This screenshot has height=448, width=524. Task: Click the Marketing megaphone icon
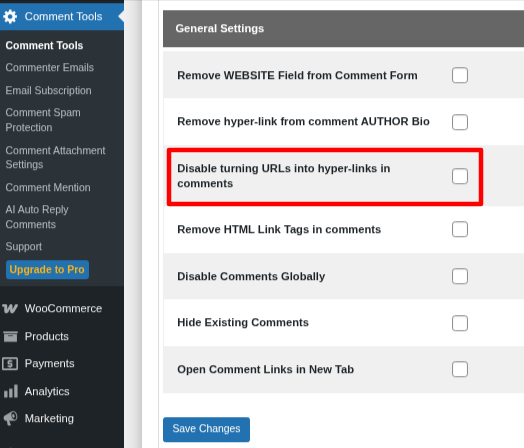[10, 418]
